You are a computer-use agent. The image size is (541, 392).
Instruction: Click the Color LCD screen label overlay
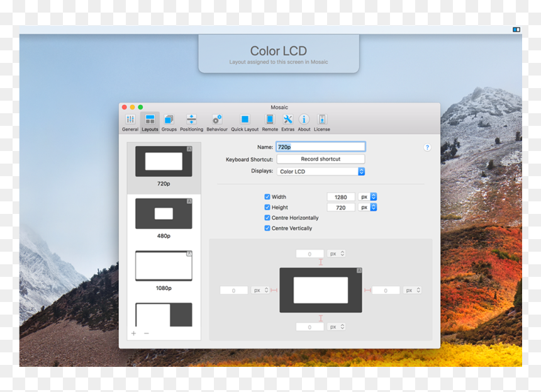pyautogui.click(x=279, y=54)
